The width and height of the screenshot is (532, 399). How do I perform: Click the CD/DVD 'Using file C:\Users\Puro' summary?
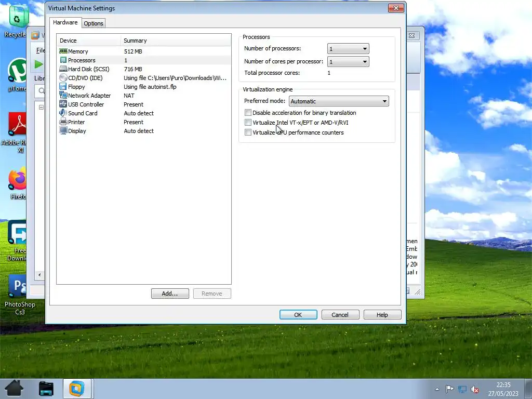[x=175, y=78]
